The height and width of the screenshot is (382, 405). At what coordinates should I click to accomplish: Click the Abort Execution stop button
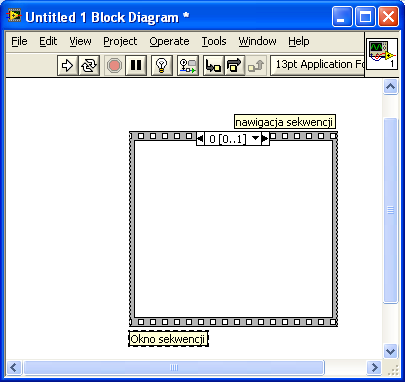coord(114,65)
